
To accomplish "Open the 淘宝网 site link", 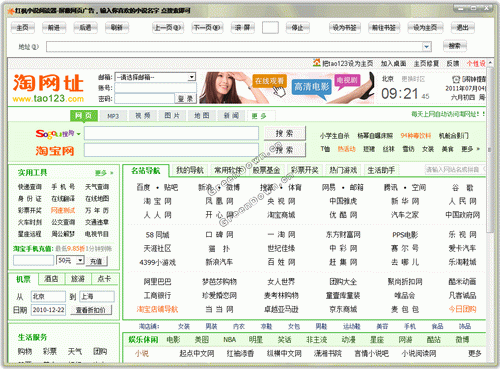I will click(x=157, y=201).
